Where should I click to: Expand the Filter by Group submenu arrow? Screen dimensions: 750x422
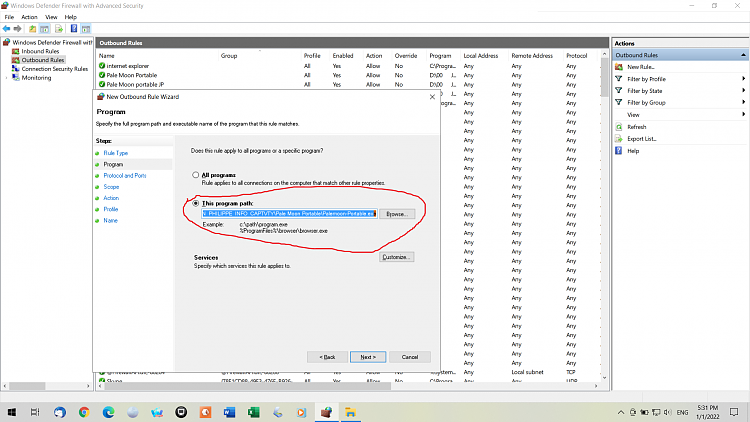click(x=744, y=102)
